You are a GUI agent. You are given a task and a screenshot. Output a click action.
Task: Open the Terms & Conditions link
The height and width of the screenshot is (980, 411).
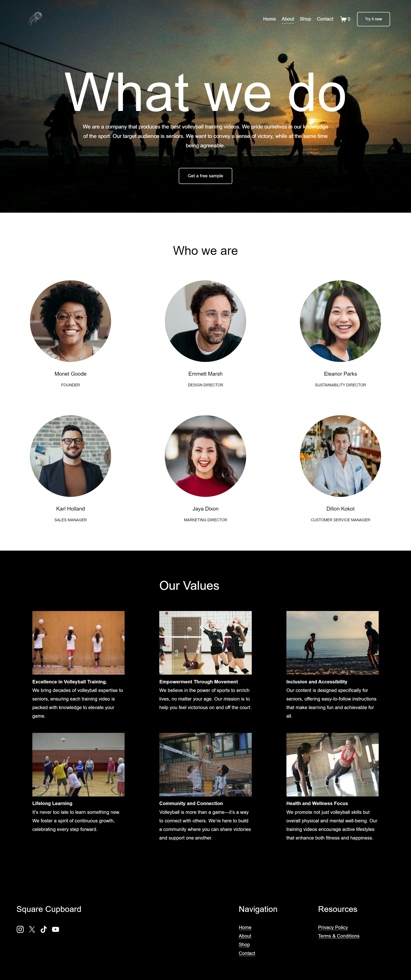(338, 936)
